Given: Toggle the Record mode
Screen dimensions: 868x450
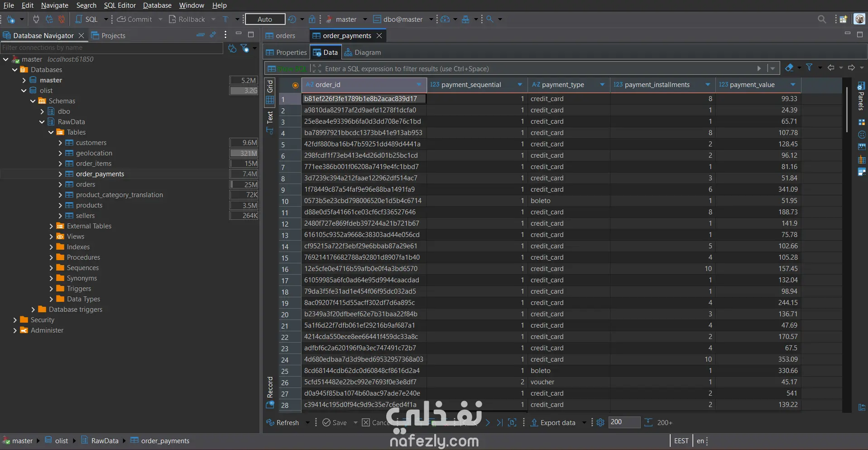Looking at the screenshot, I should coord(270,392).
